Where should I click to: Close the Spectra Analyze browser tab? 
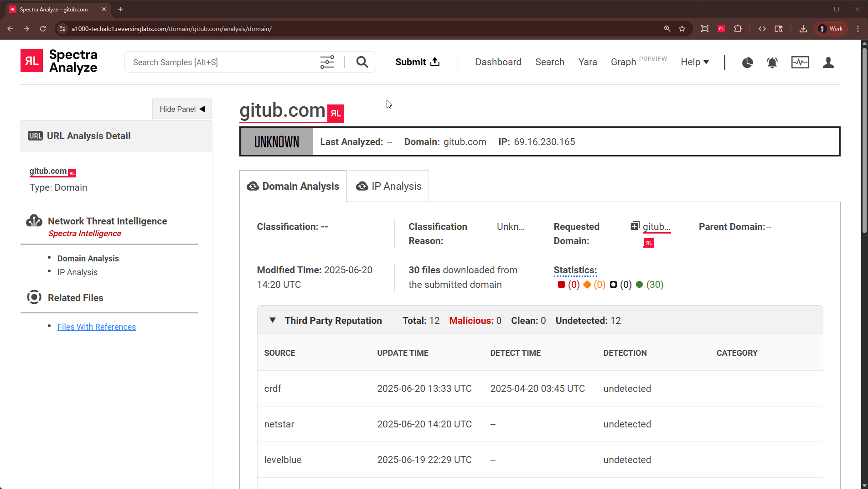pos(104,9)
